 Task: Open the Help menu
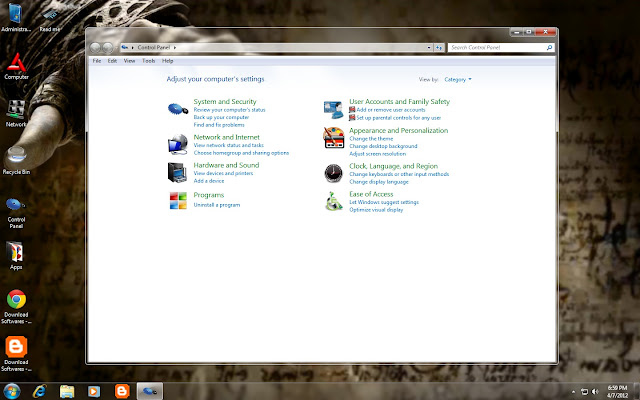tap(168, 61)
